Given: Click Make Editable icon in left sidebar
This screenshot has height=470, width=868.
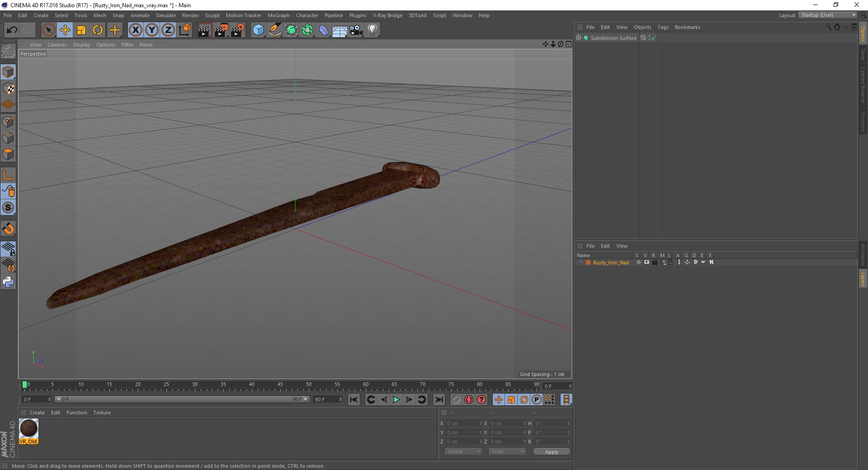Looking at the screenshot, I should (x=8, y=52).
